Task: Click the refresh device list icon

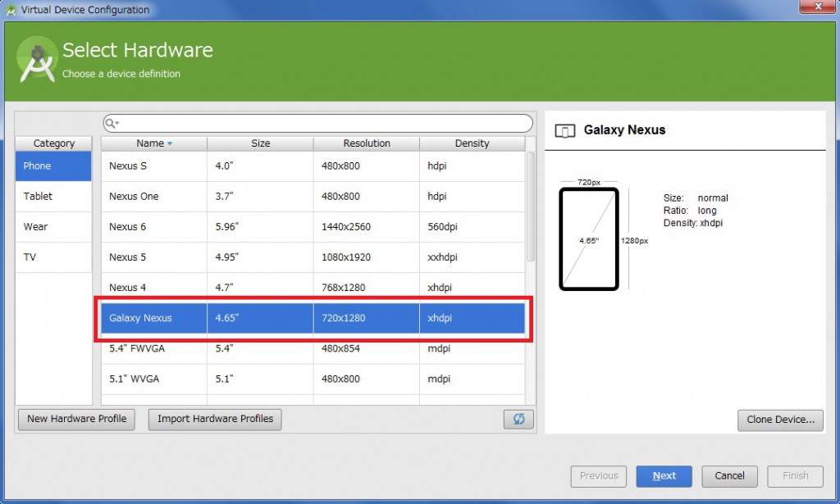Action: click(518, 419)
